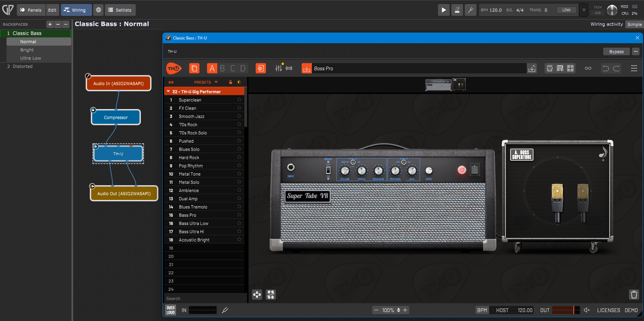Favorite the Hard Rock preset star
The height and width of the screenshot is (321, 644).
239,157
